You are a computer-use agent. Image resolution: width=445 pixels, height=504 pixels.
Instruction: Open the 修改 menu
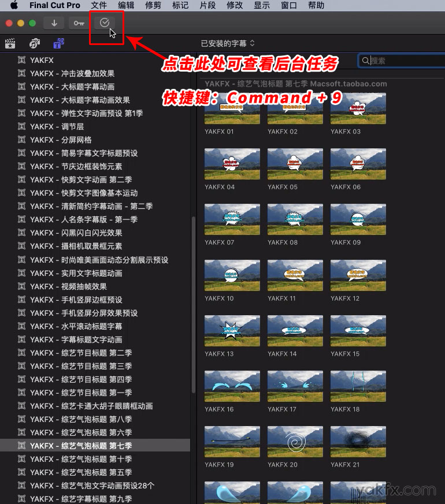(235, 5)
